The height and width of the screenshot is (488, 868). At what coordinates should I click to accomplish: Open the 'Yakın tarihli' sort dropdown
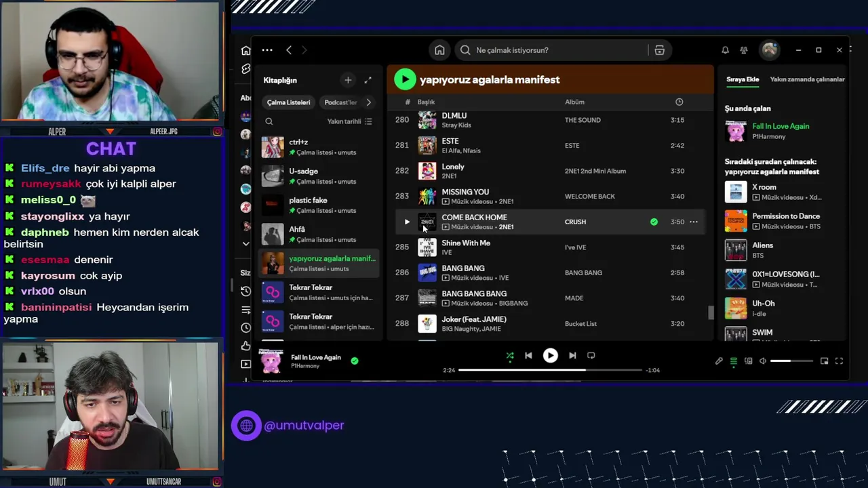350,121
